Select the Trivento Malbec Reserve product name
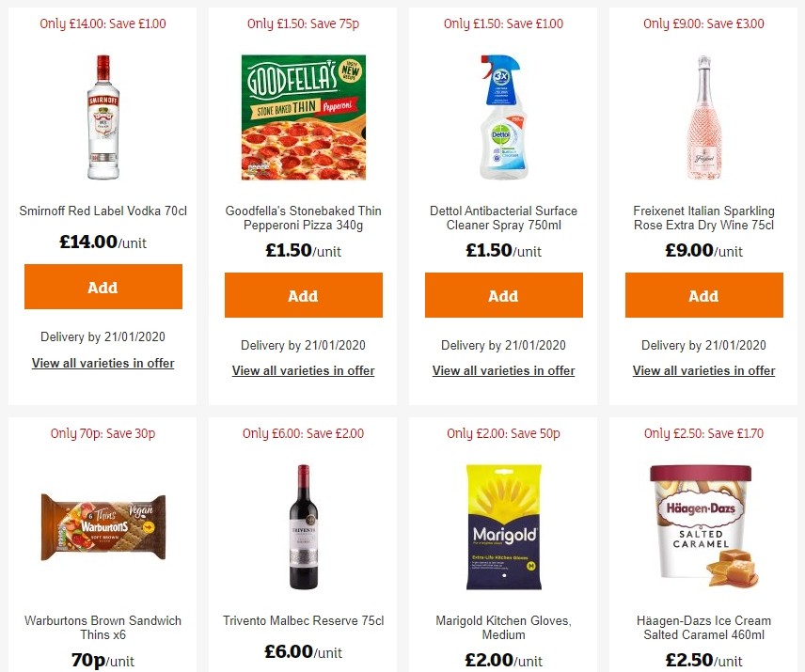 pyautogui.click(x=303, y=621)
